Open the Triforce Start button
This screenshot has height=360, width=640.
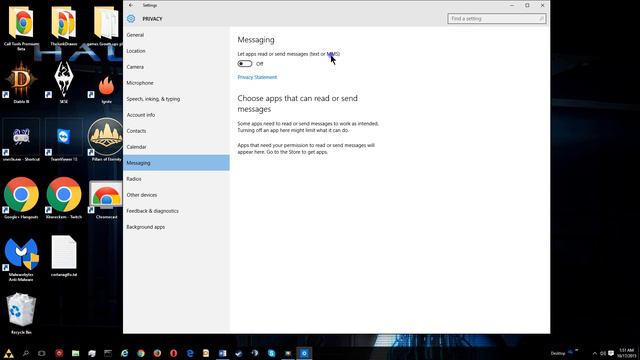pos(9,353)
